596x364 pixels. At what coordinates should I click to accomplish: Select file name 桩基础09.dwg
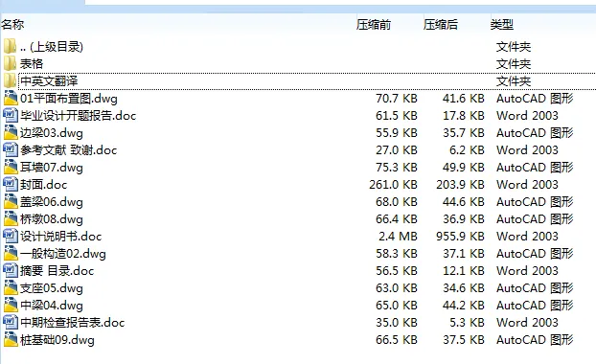coord(57,340)
